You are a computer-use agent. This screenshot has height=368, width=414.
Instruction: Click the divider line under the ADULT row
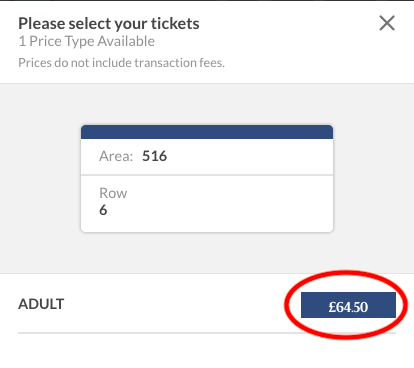click(207, 333)
